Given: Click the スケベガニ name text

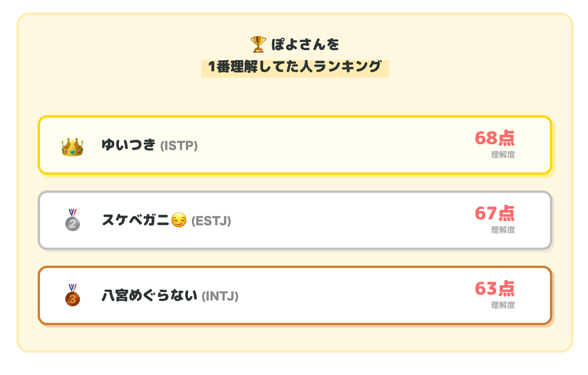Looking at the screenshot, I should tap(135, 220).
